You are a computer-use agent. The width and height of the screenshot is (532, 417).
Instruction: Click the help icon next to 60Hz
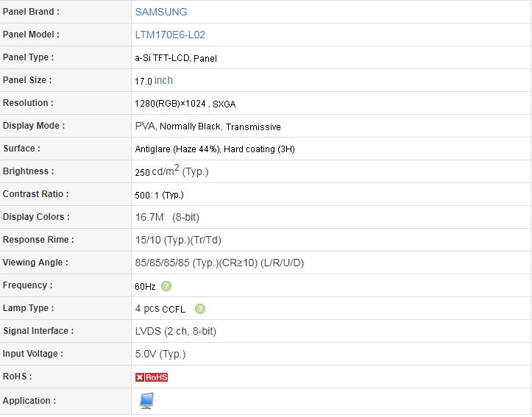(x=166, y=286)
